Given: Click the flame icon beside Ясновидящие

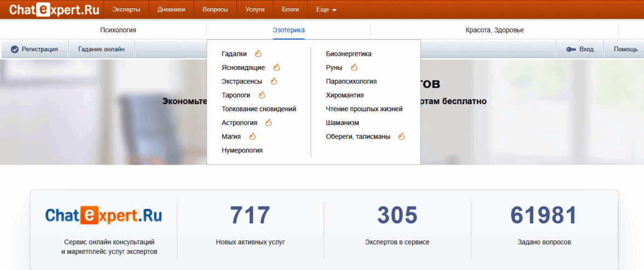Looking at the screenshot, I should pos(277,67).
